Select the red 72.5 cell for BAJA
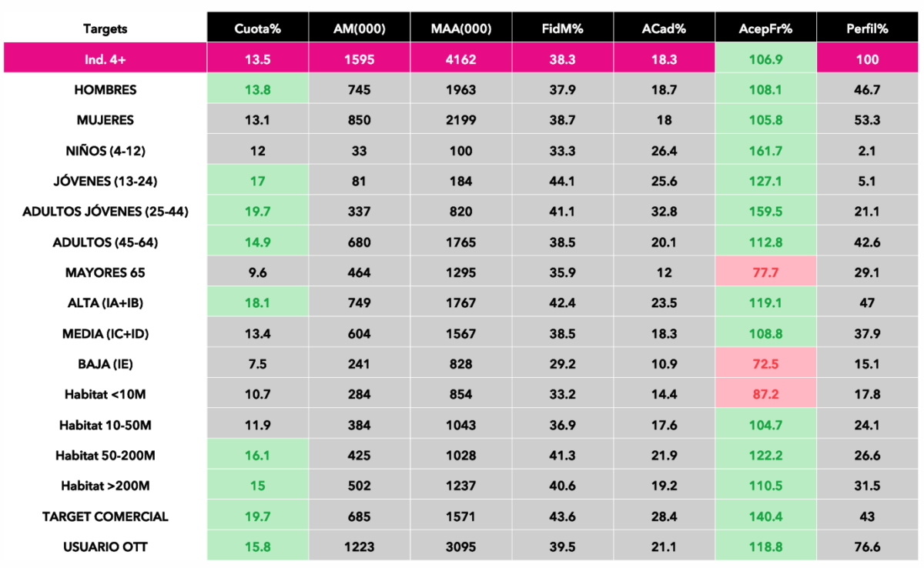The image size is (924, 568). point(765,364)
